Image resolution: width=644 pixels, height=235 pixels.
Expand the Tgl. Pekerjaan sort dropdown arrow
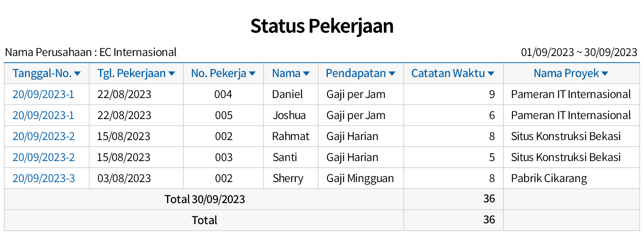pos(172,74)
